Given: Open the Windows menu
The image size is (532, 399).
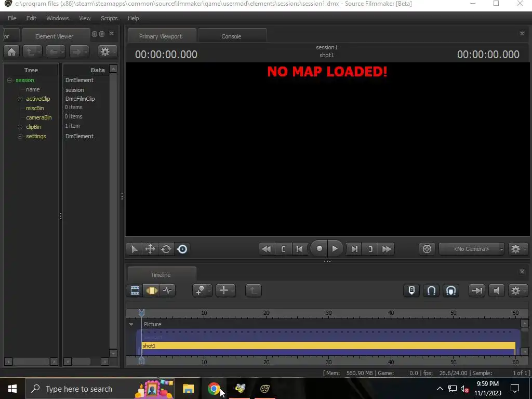Looking at the screenshot, I should click(x=57, y=18).
